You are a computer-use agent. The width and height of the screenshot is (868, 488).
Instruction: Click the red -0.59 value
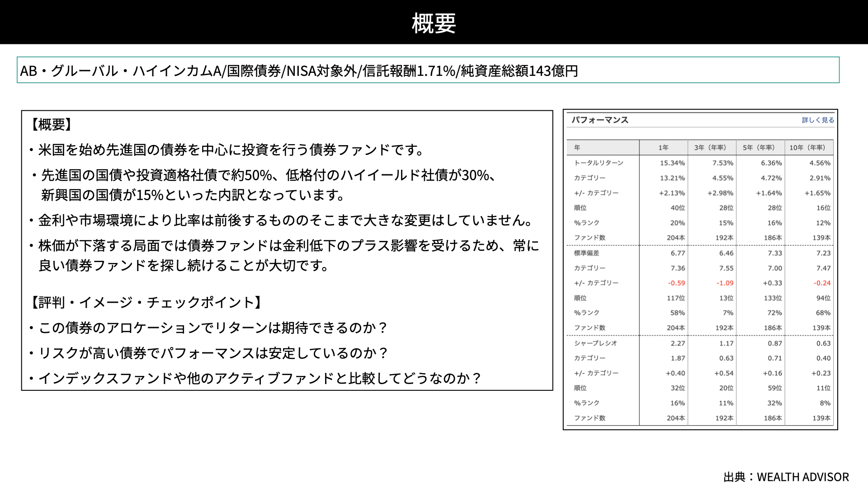(x=677, y=283)
